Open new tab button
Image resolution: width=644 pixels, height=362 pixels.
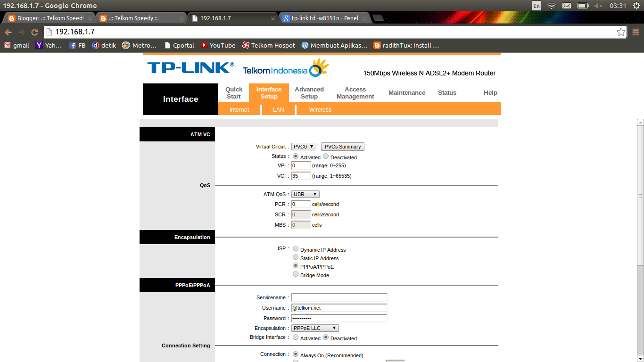click(378, 18)
